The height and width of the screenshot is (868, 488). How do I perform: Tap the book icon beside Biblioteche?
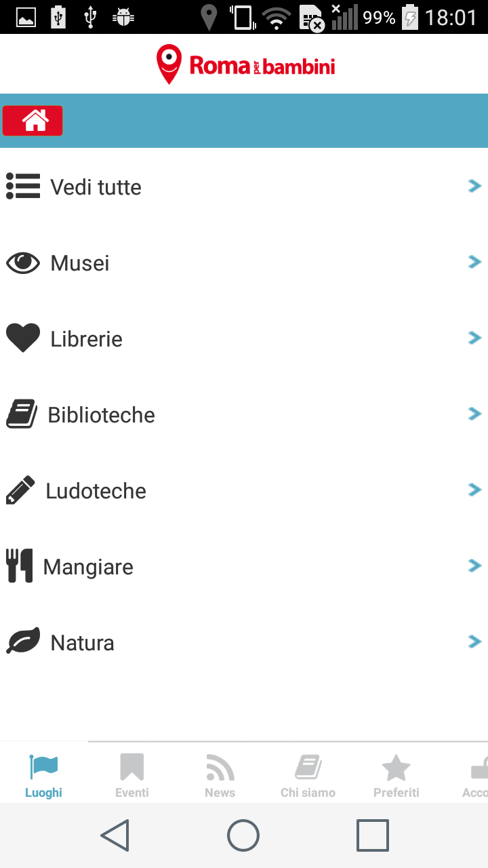23,414
